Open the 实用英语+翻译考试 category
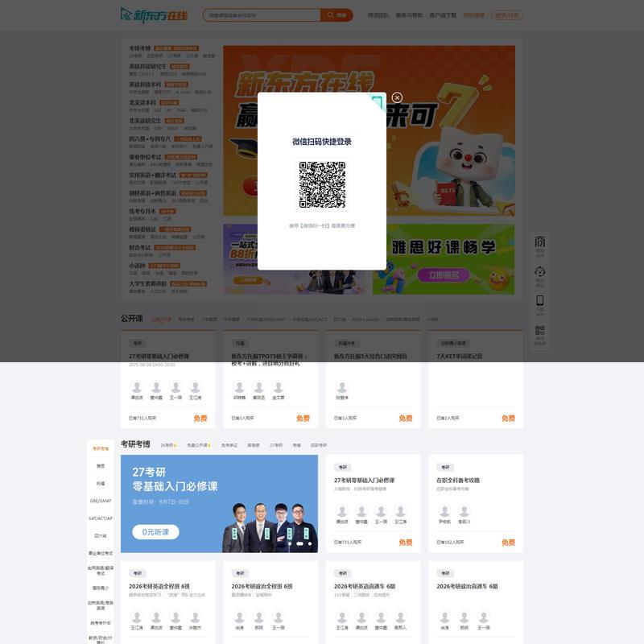 pos(152,175)
